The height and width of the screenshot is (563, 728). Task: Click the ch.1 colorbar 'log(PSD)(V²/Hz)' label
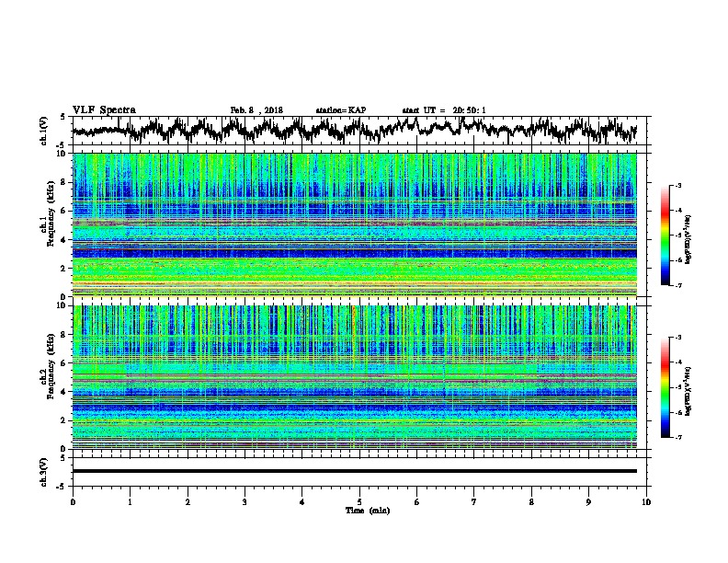[688, 239]
